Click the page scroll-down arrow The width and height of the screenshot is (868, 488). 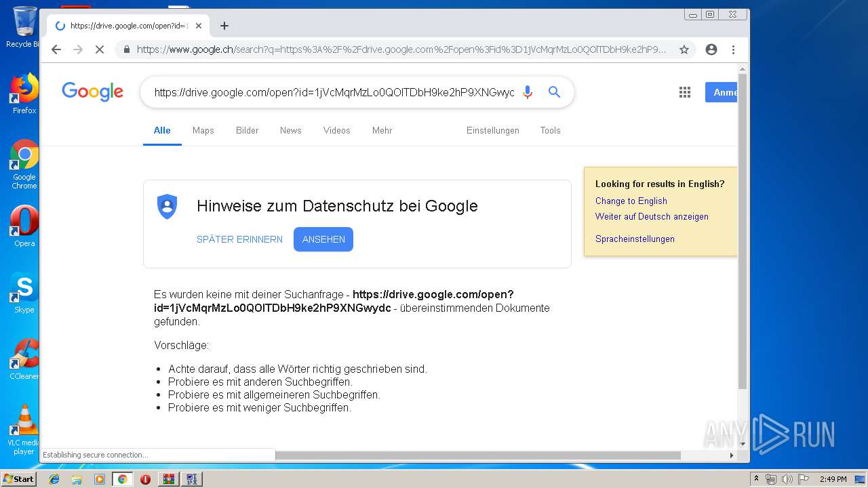743,445
